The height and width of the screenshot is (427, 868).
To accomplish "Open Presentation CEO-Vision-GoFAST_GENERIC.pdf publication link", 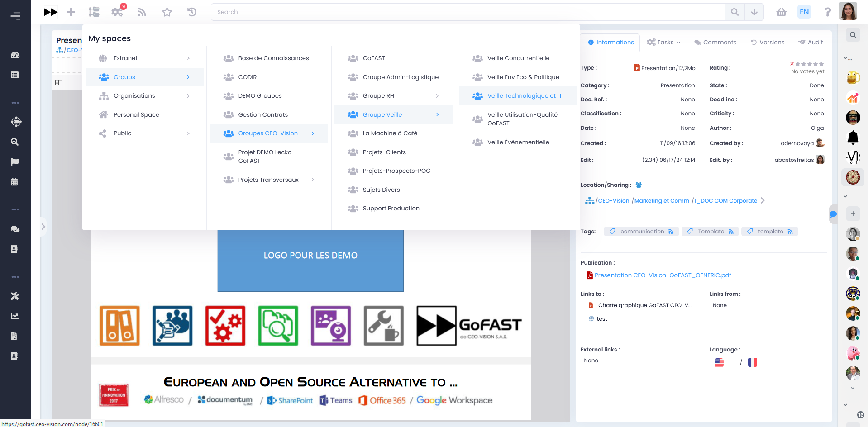I will [663, 275].
